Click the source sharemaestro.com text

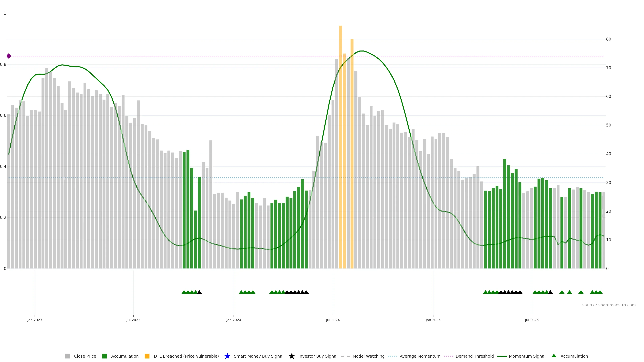coord(609,305)
